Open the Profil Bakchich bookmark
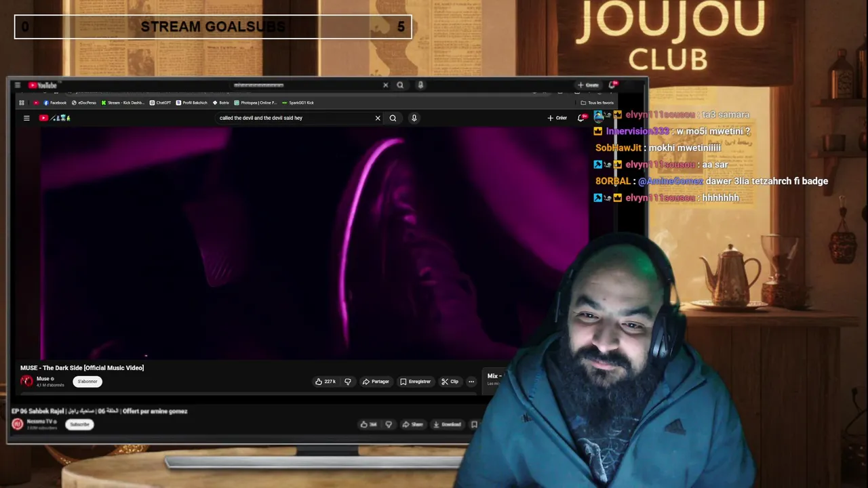Viewport: 868px width, 488px height. [192, 103]
